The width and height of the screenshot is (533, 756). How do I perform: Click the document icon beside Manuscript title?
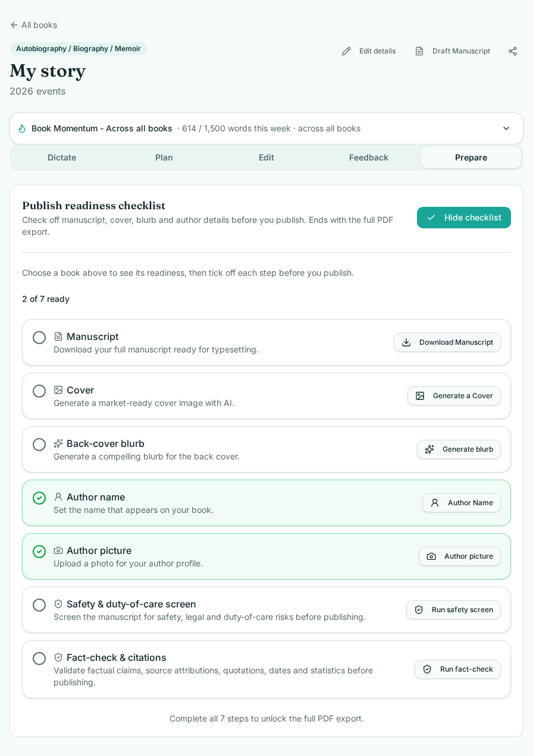coord(58,336)
